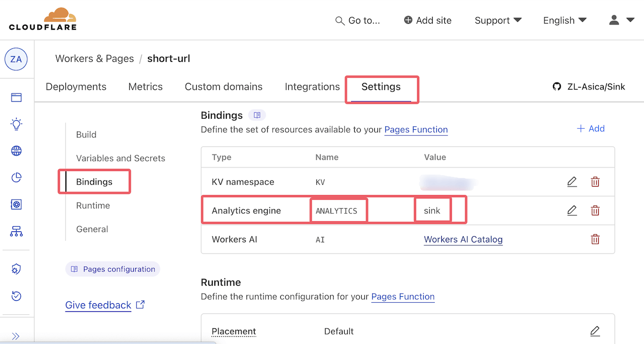Click the KV namespace type cell
This screenshot has width=644, height=344.
coord(244,182)
